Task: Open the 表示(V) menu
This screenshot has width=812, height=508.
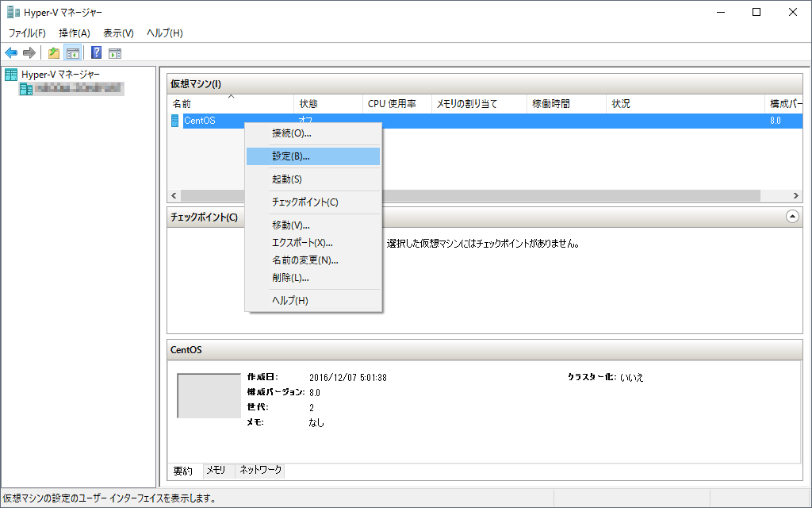Action: [x=118, y=33]
